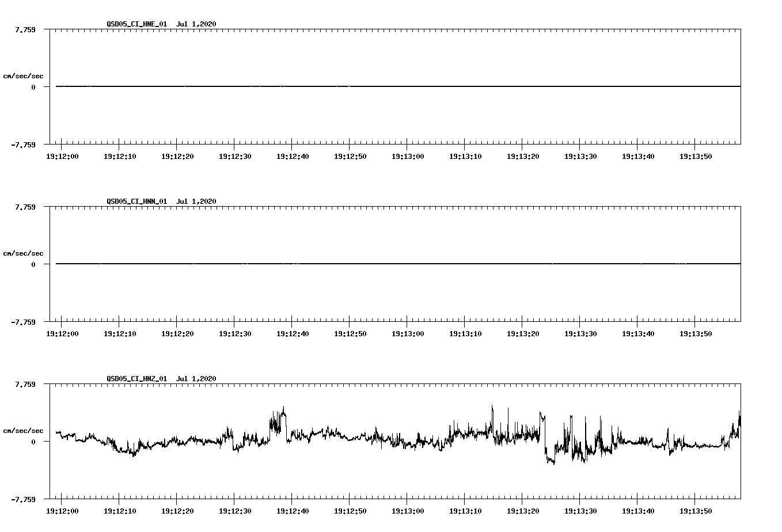Click the 19:12:30 time label under HNE plot
This screenshot has width=782, height=532.
(x=235, y=156)
